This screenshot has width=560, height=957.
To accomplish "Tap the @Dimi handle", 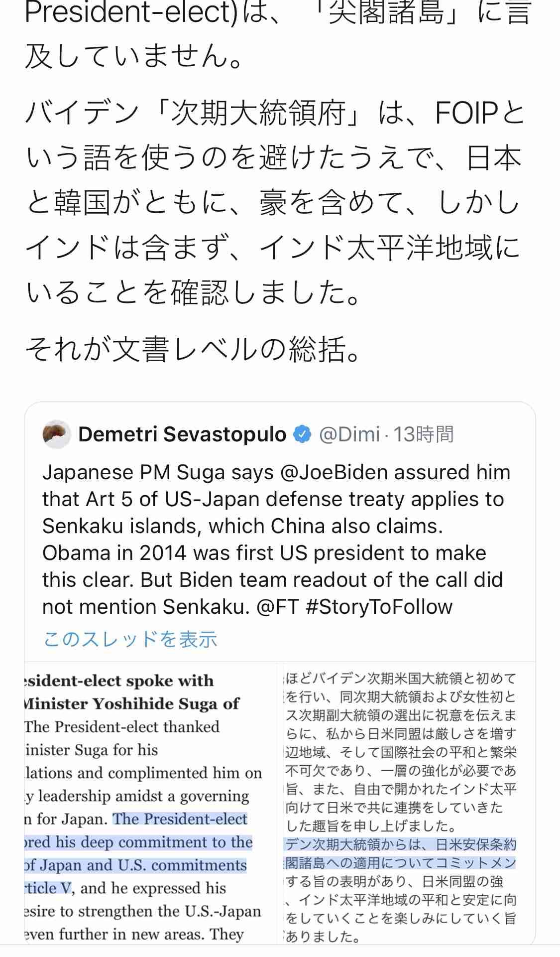I will coord(349,434).
